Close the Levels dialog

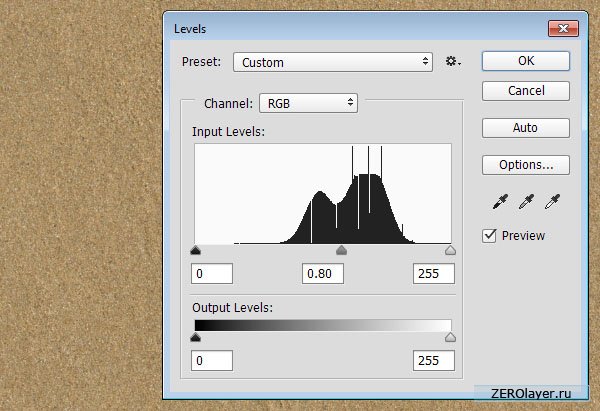tap(563, 29)
